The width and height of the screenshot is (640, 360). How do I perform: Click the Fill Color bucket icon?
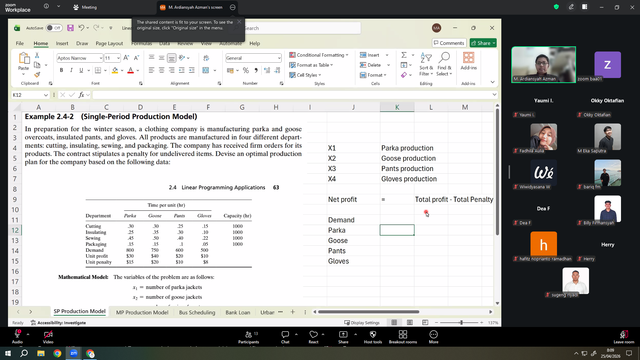(115, 70)
